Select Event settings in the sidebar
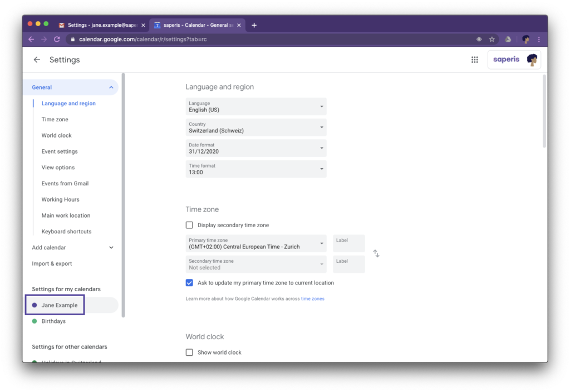This screenshot has height=392, width=570. click(60, 151)
